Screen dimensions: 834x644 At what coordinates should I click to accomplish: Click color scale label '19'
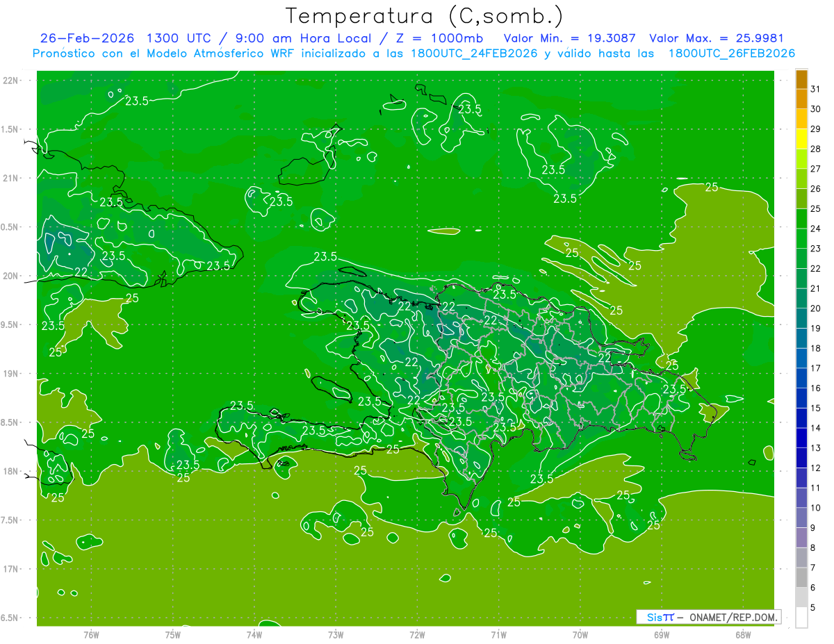(x=816, y=329)
